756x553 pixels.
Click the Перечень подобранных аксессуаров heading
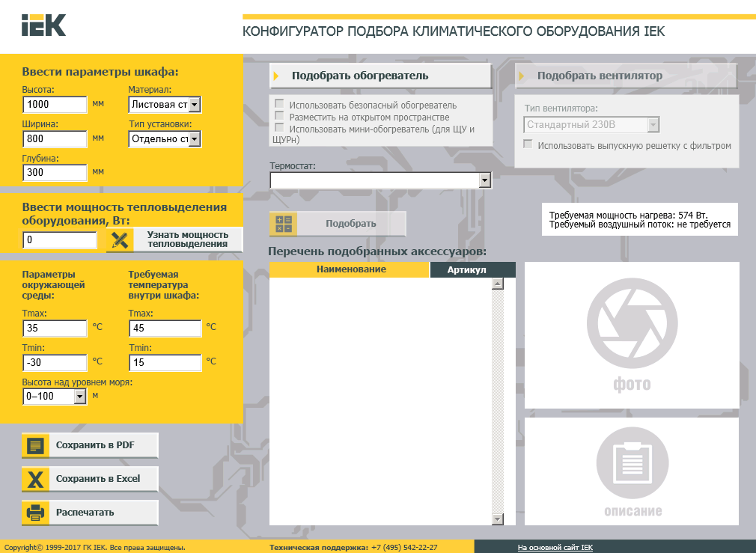pyautogui.click(x=377, y=251)
